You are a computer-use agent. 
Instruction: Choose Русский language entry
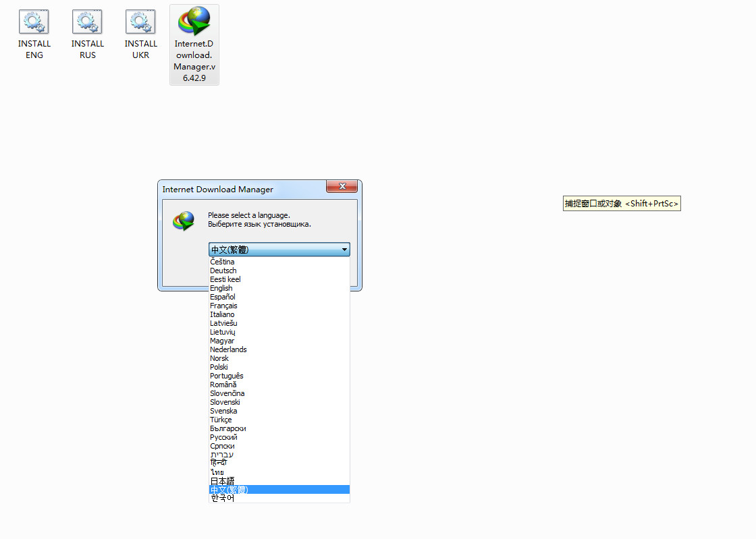[x=279, y=437]
